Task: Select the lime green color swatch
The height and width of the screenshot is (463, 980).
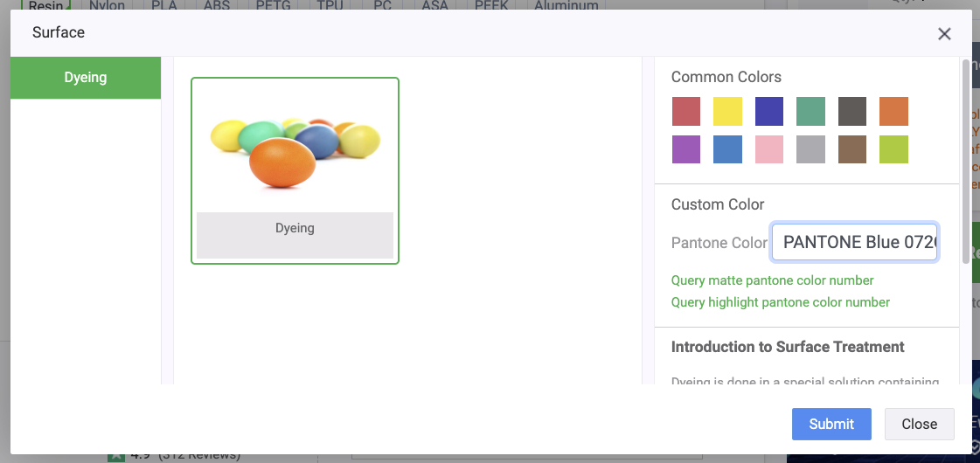Action: click(x=893, y=149)
